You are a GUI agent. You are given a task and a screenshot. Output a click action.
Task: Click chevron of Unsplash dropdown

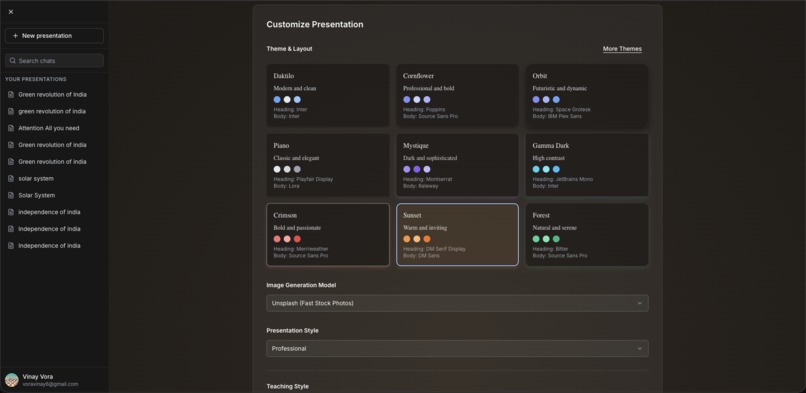(x=639, y=303)
